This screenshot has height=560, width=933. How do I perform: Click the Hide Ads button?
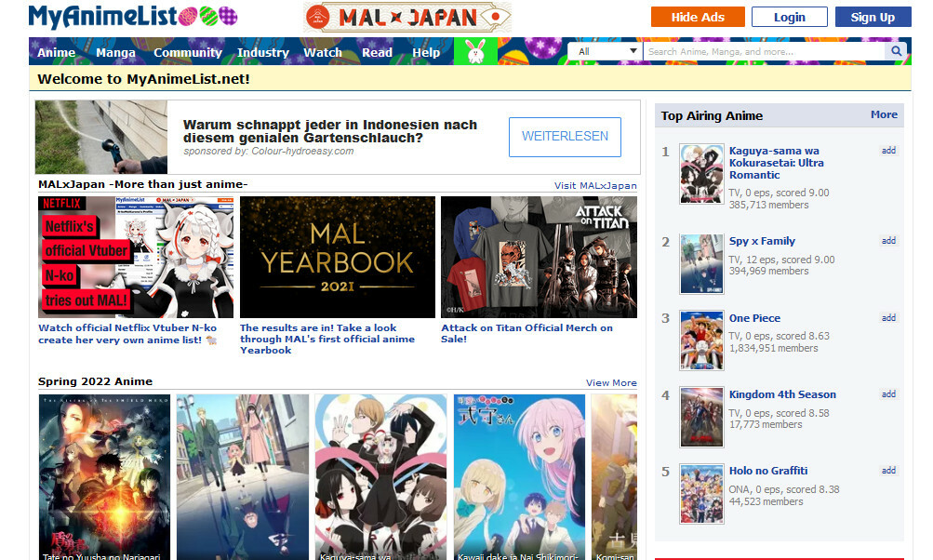point(697,16)
